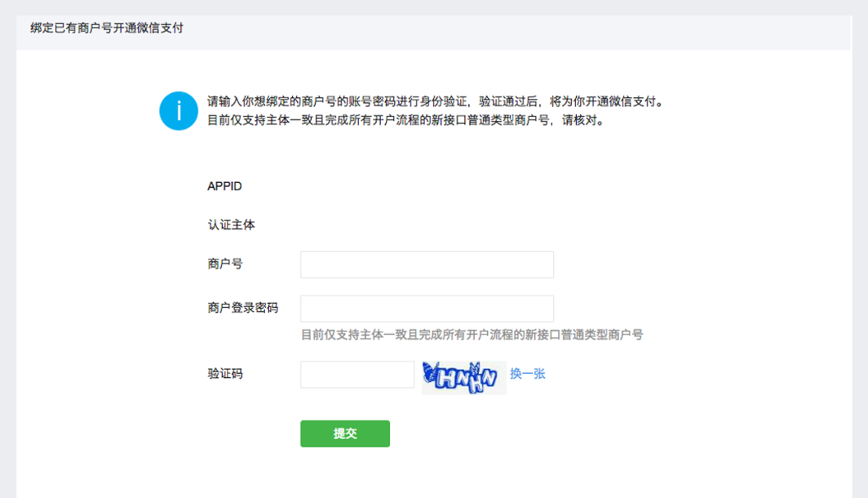This screenshot has width=868, height=498.
Task: Click the 商户登录密码 label
Action: [x=243, y=308]
